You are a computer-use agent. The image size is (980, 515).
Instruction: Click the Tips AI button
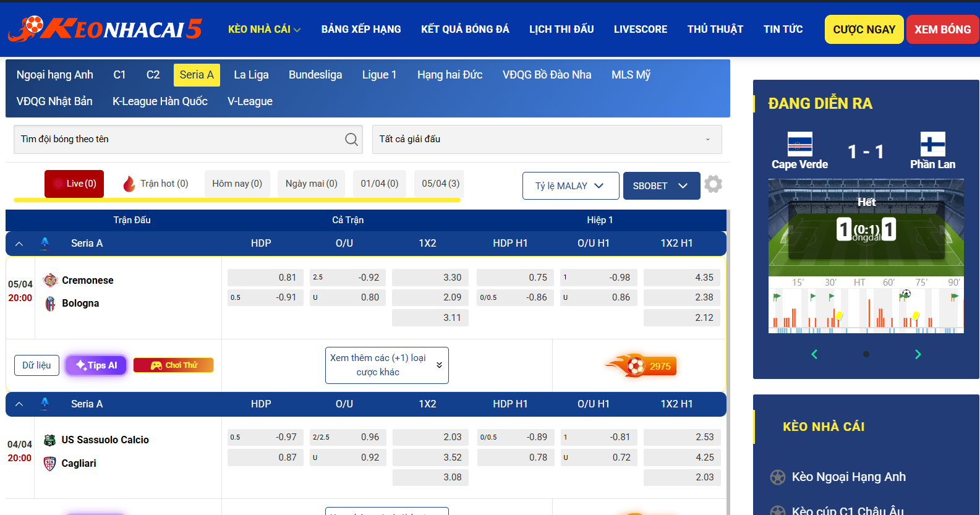pyautogui.click(x=96, y=365)
